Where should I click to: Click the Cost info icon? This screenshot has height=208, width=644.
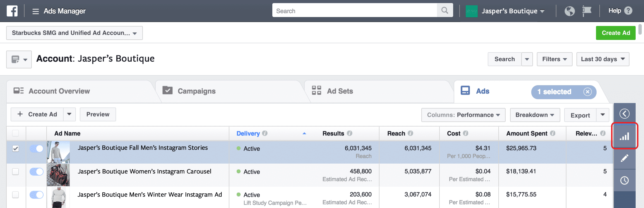point(465,133)
